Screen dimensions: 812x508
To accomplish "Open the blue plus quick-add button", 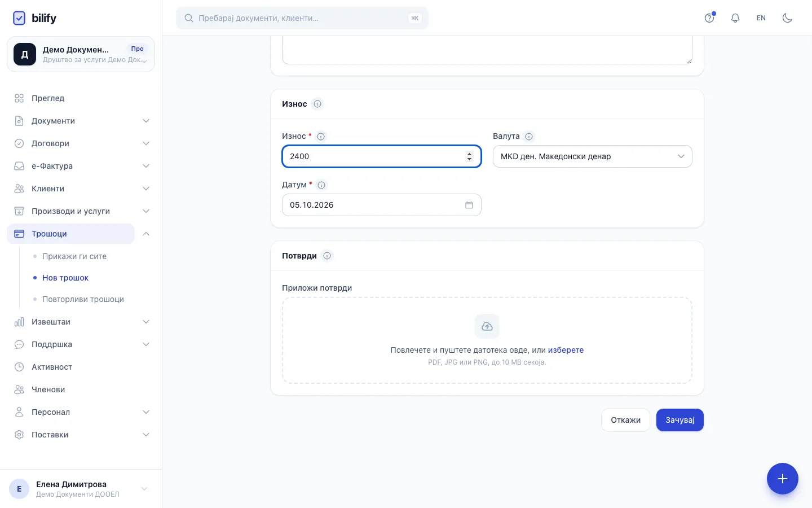I will (x=783, y=479).
